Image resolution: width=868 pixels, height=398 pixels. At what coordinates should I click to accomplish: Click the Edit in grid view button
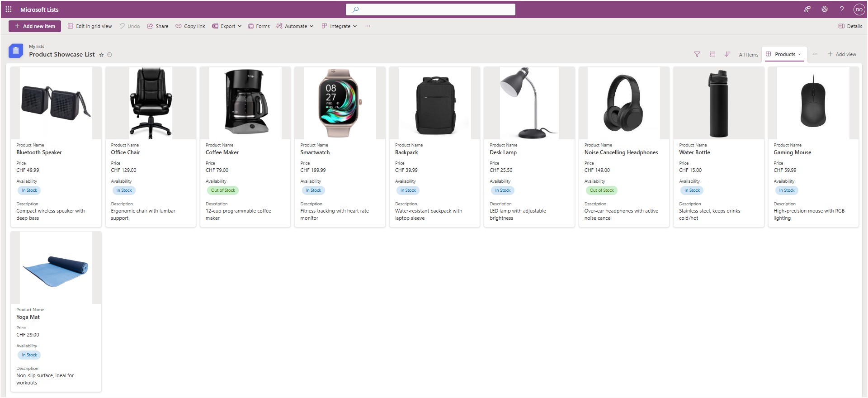(x=90, y=26)
